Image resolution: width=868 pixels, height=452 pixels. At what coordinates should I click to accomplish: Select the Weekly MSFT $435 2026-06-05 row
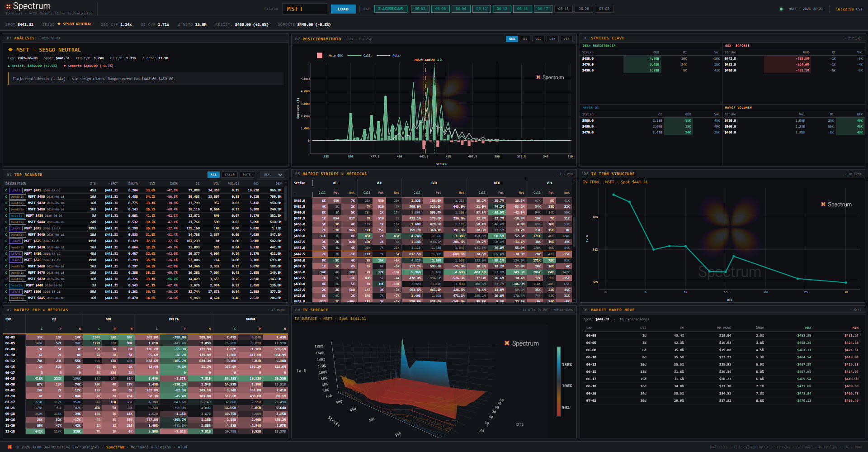click(144, 216)
